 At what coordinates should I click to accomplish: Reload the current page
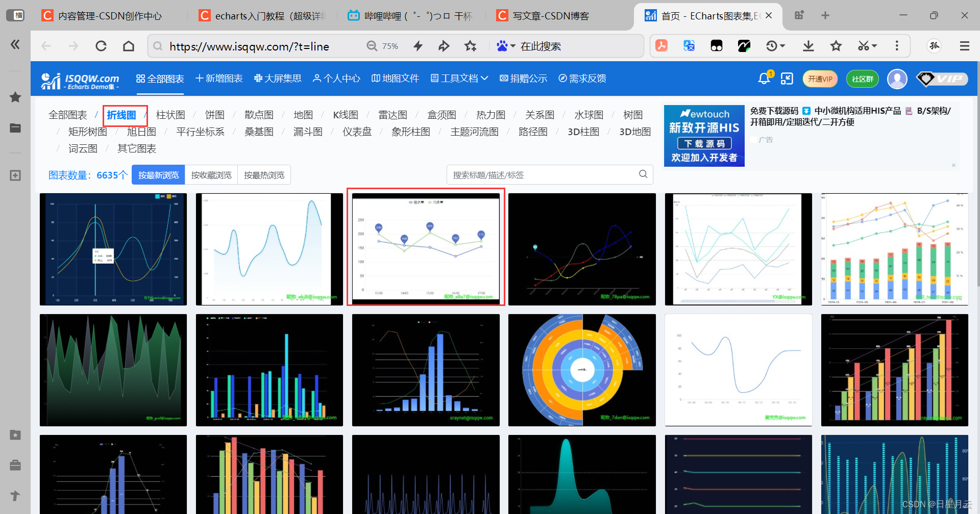(101, 46)
